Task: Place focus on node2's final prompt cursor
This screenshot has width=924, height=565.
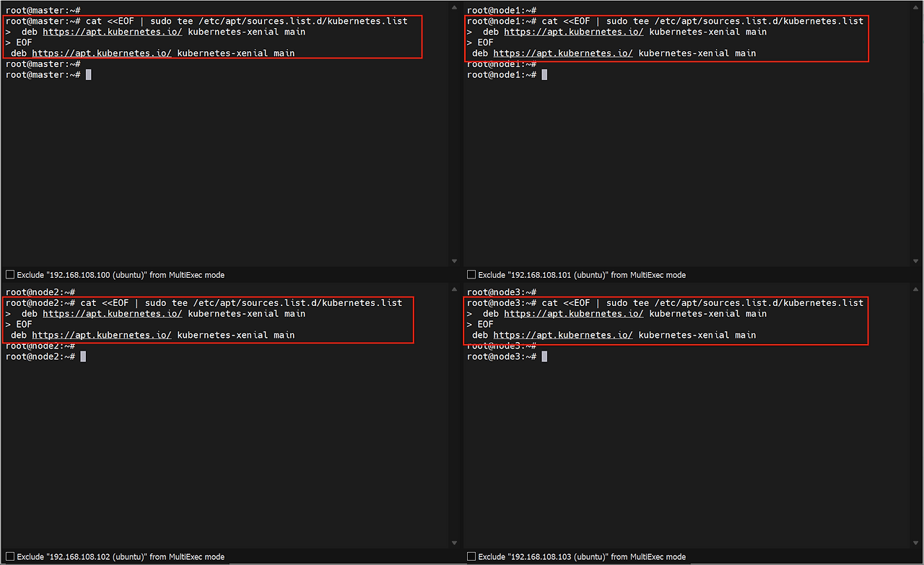Action: (x=84, y=356)
